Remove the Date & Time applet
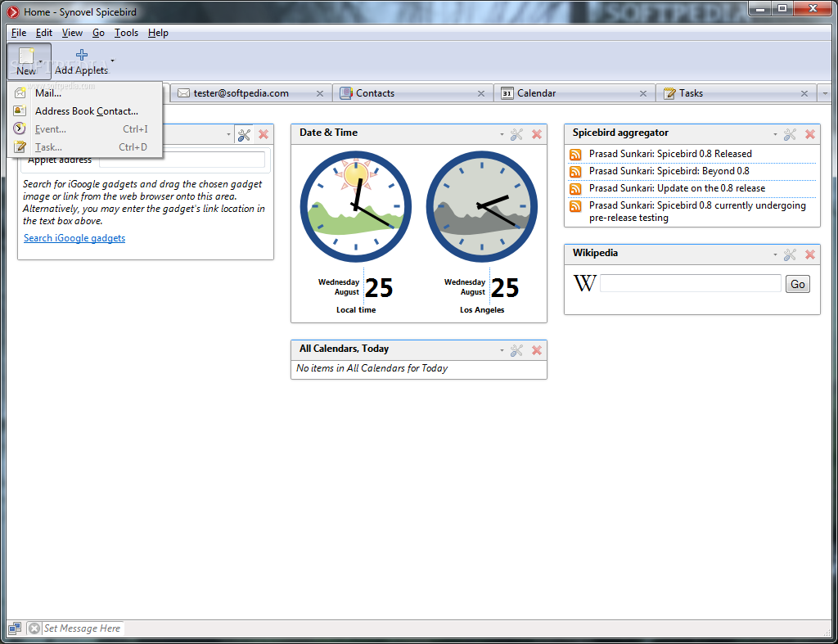 point(537,135)
